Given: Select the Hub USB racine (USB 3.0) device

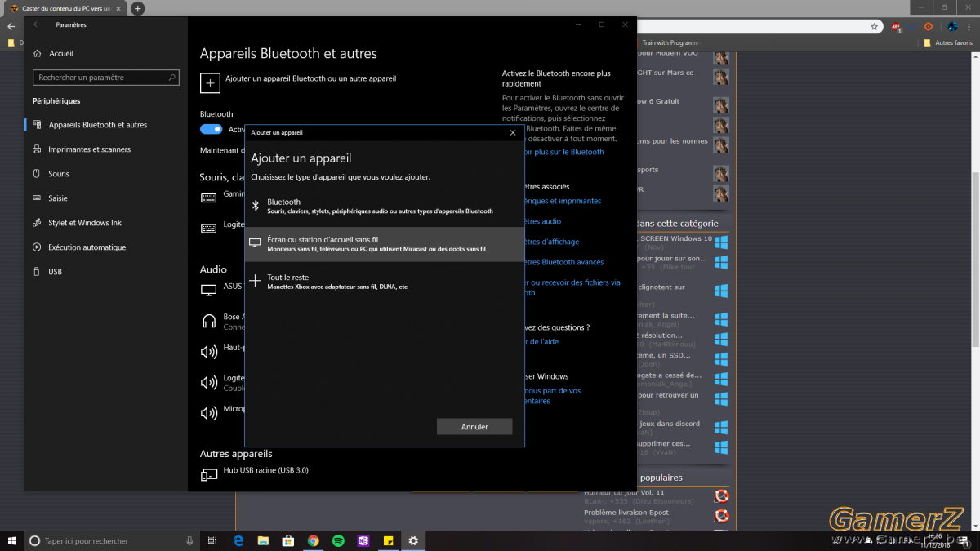Looking at the screenshot, I should (x=265, y=471).
